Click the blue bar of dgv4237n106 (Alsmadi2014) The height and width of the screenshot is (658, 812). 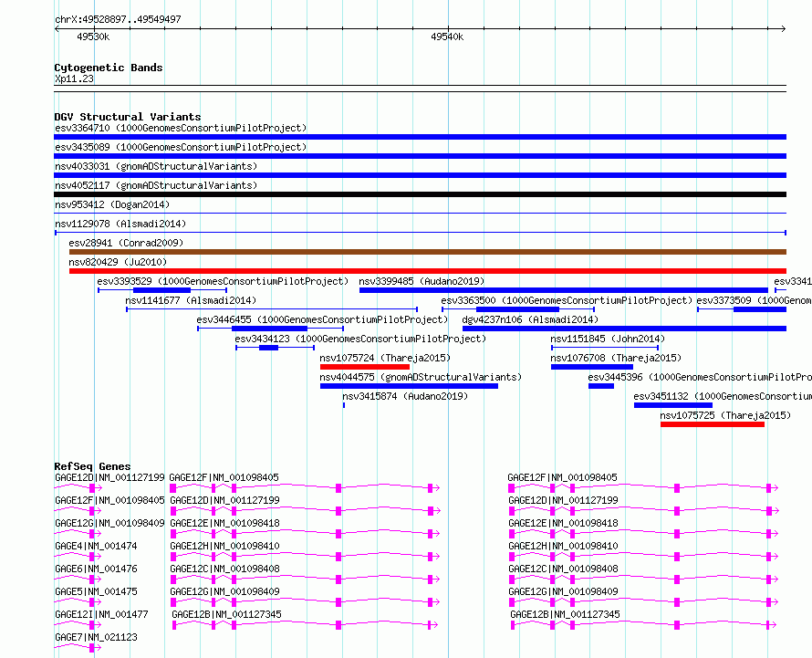pos(625,329)
